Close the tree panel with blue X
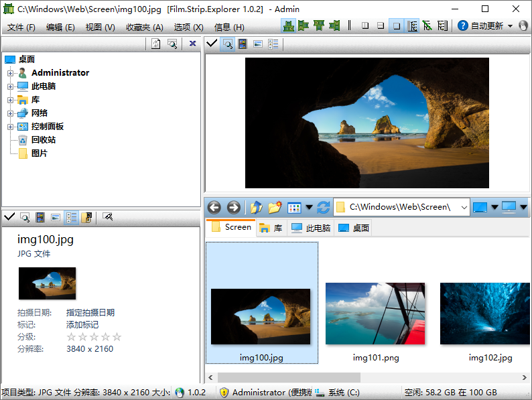This screenshot has width=532, height=400. [193, 44]
